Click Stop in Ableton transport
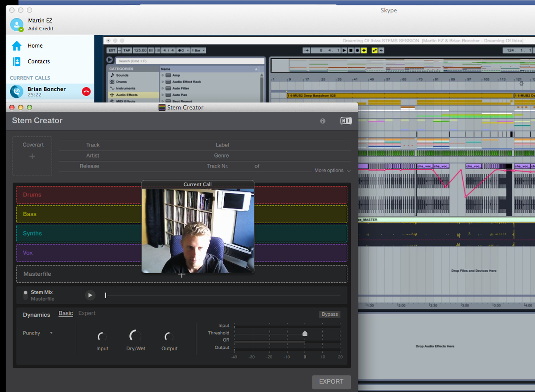Viewport: 535px width, 392px height. pos(351,50)
